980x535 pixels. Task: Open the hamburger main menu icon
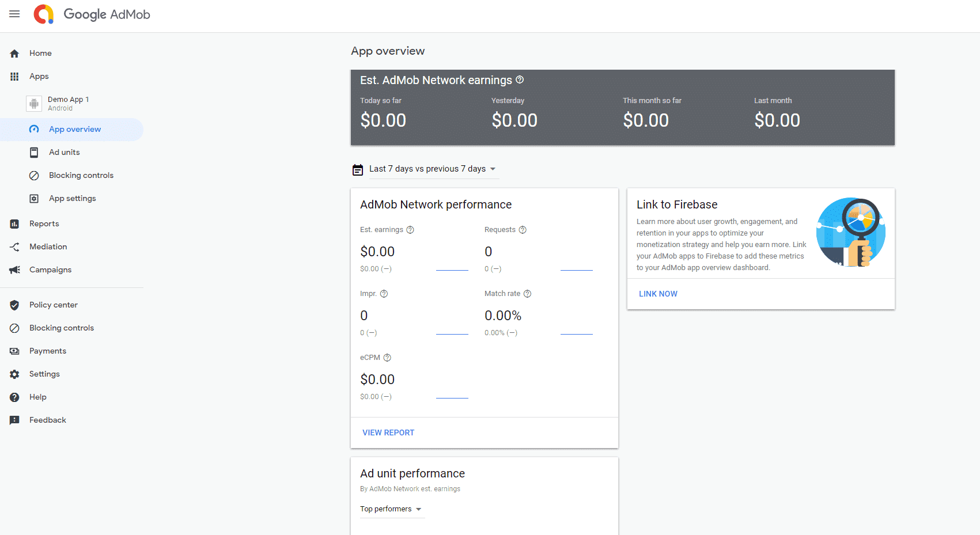point(14,14)
